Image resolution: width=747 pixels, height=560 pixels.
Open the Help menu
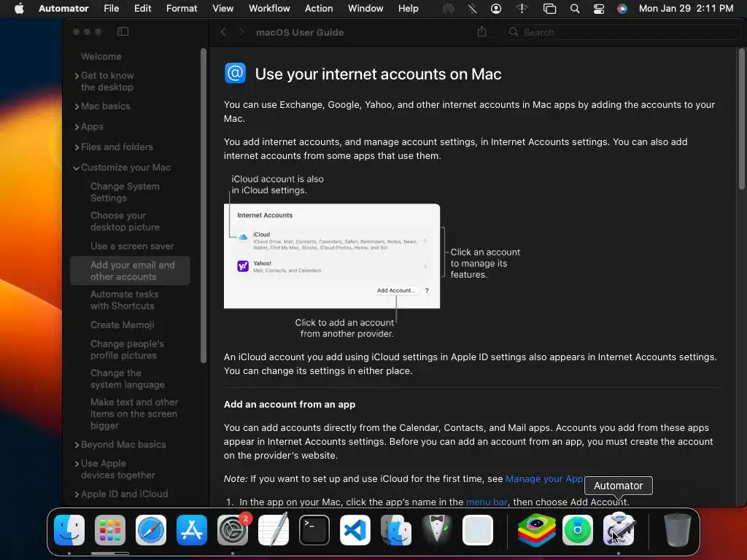coord(409,8)
